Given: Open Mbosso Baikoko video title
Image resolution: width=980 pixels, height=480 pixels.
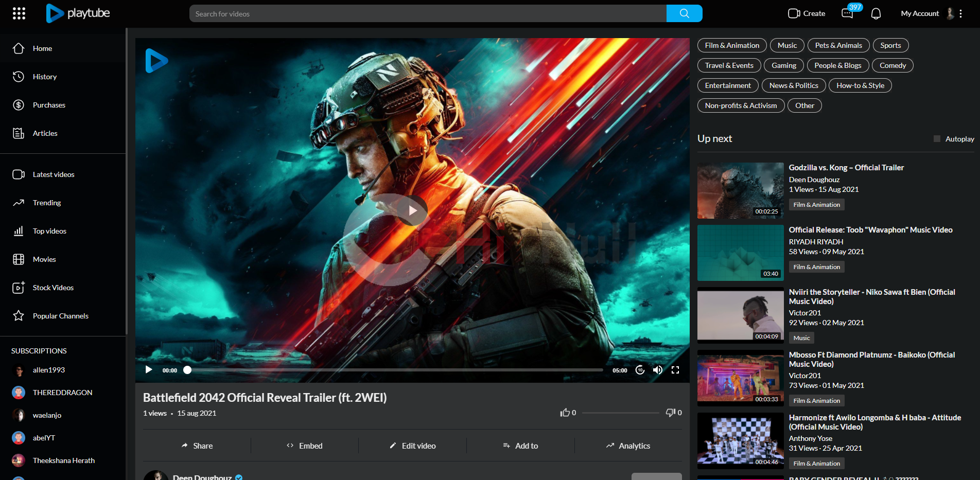Looking at the screenshot, I should click(872, 360).
